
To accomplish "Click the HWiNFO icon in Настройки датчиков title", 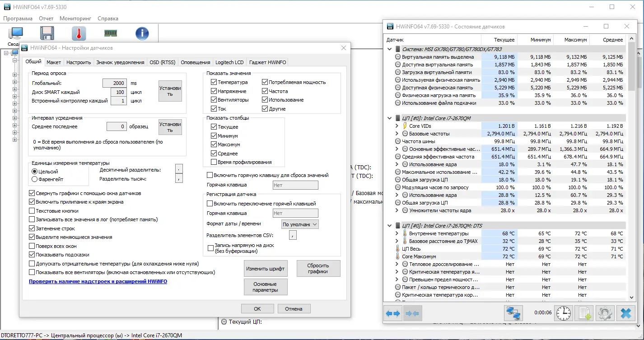I will (x=25, y=48).
